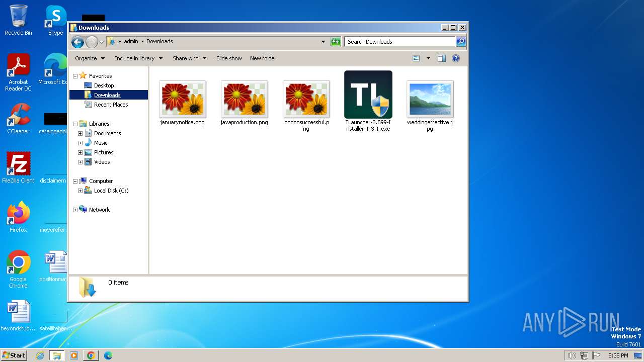Image resolution: width=644 pixels, height=362 pixels.
Task: Click admin segment in address bar
Action: point(131,42)
